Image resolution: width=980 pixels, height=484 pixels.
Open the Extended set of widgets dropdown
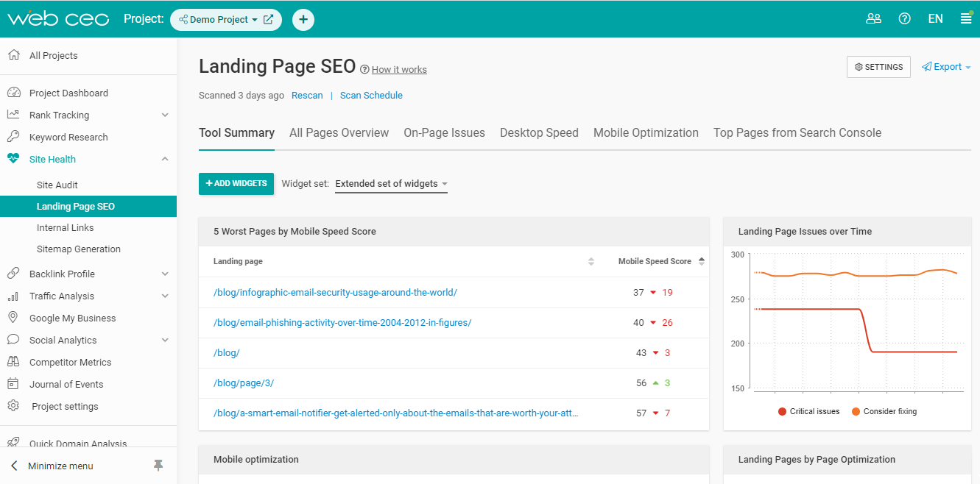391,184
